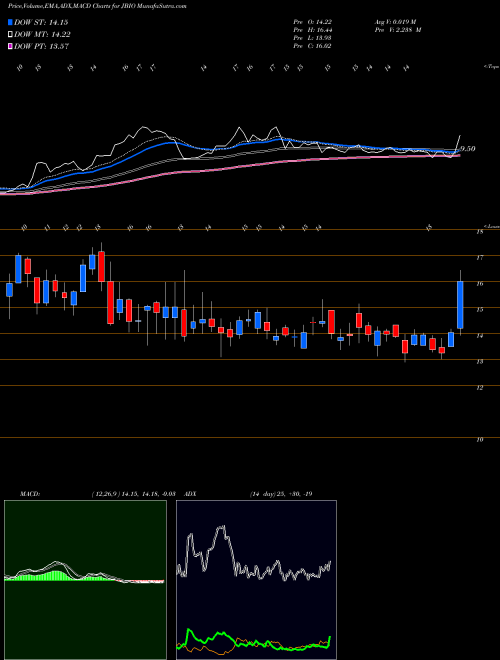Click the pink DOW PT legend swatch

pos(10,46)
